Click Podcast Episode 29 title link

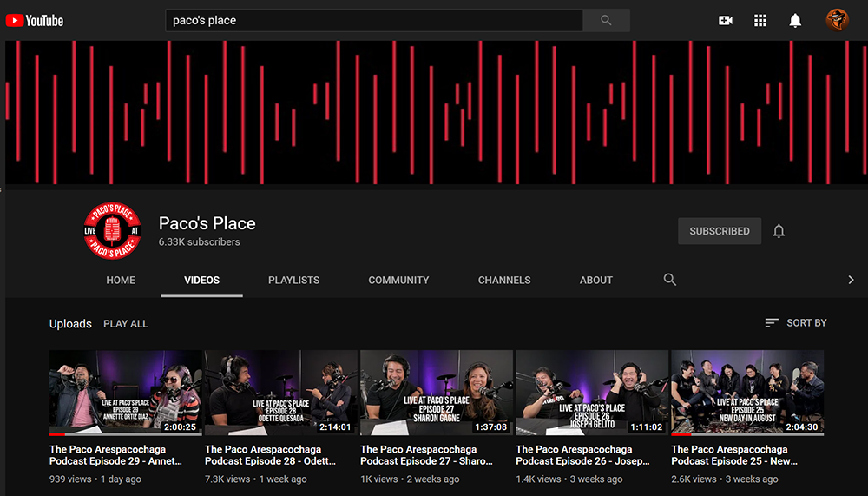115,455
